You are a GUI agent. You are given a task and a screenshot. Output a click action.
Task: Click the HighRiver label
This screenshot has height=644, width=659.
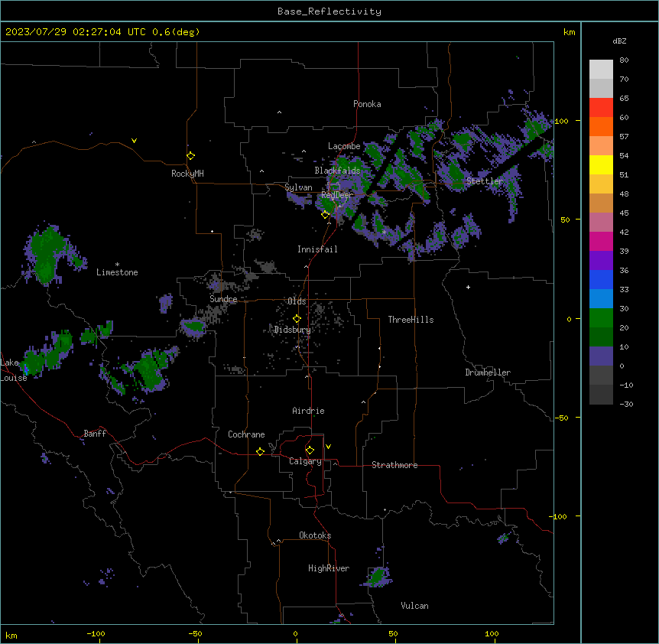[329, 568]
